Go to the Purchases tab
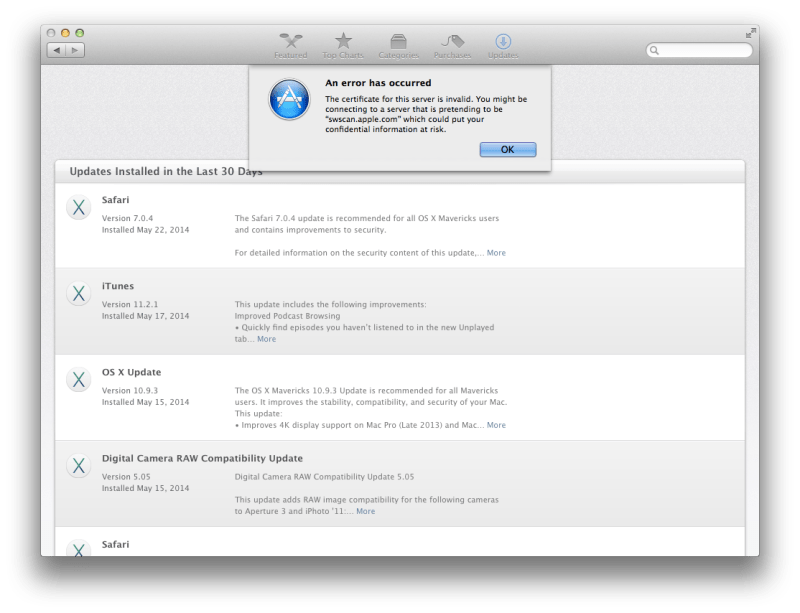The width and height of the screenshot is (800, 613). pos(452,46)
